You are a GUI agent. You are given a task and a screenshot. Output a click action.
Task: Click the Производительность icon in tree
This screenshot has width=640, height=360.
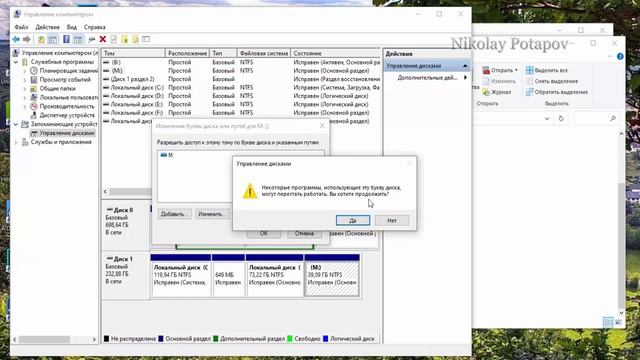click(x=34, y=106)
